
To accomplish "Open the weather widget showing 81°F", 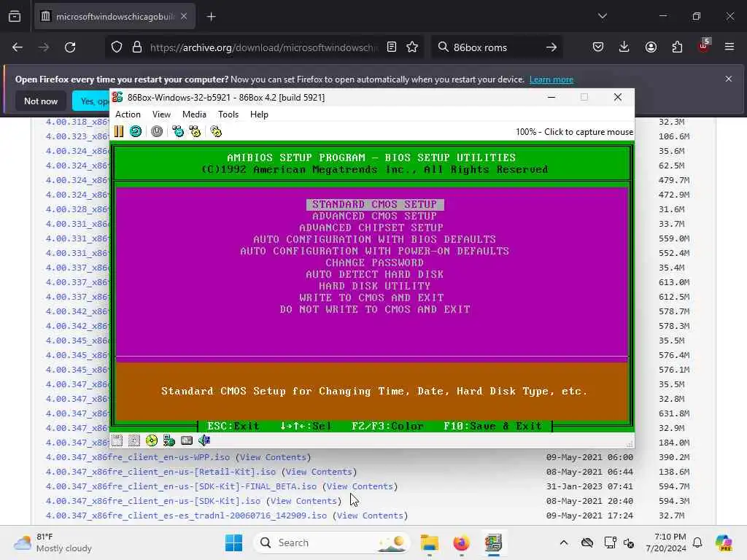I will coord(53,542).
